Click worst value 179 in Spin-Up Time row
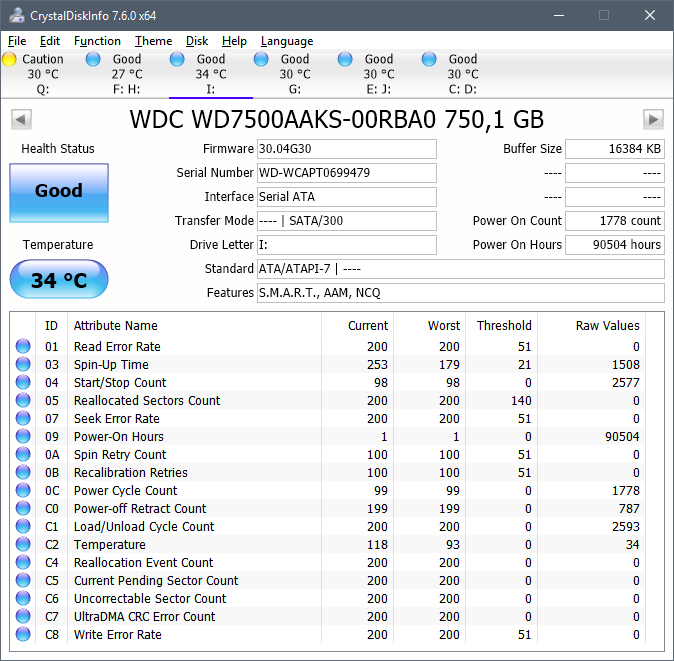The height and width of the screenshot is (661, 674). [449, 364]
